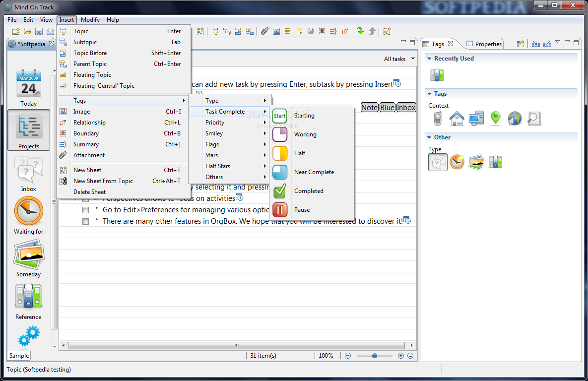Open the File menu
The height and width of the screenshot is (381, 588).
(12, 20)
